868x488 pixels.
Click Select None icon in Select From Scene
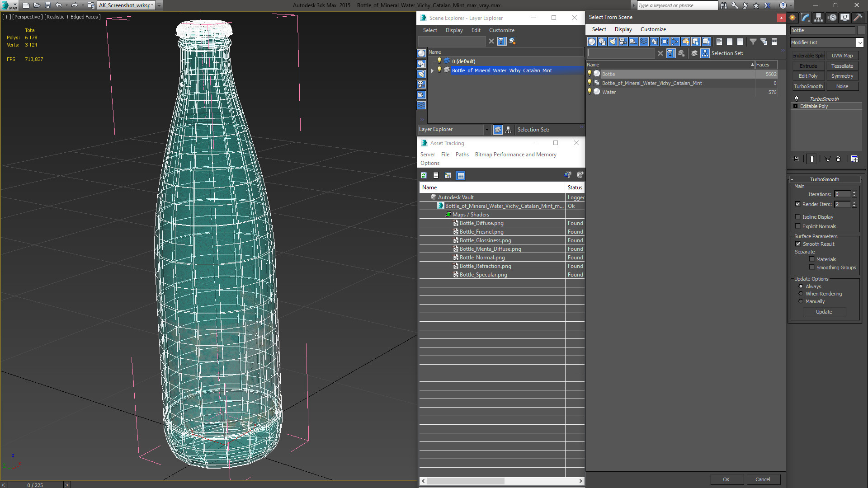(x=730, y=42)
